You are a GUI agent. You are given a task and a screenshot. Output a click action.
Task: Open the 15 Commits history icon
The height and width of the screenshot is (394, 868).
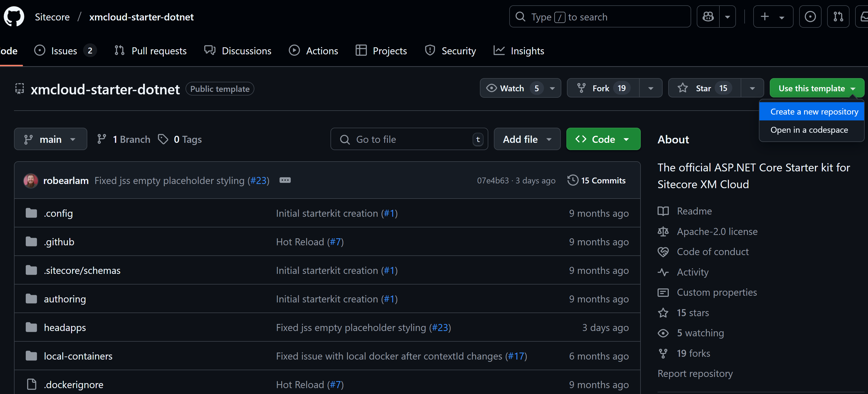[573, 180]
